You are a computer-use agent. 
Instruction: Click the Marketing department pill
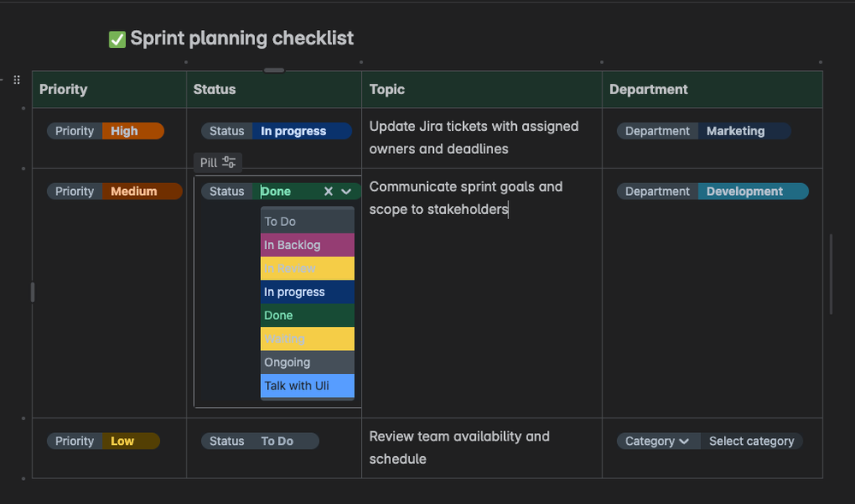point(735,131)
